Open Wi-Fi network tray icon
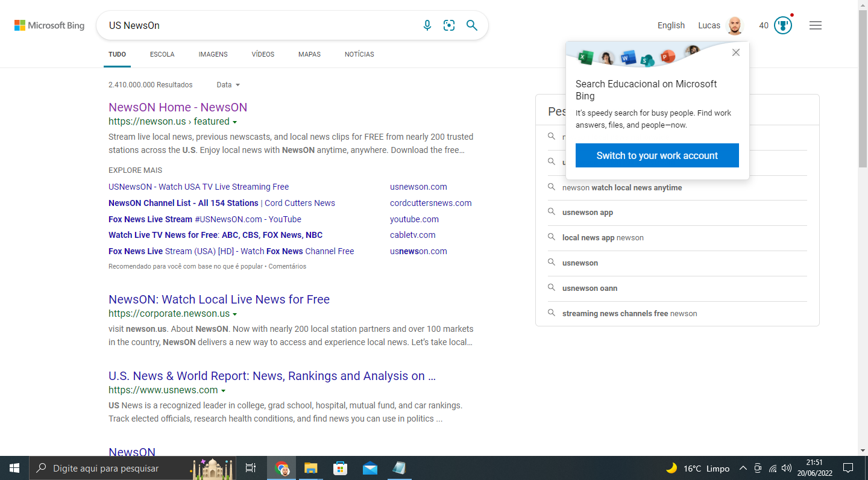The height and width of the screenshot is (480, 868). (773, 468)
